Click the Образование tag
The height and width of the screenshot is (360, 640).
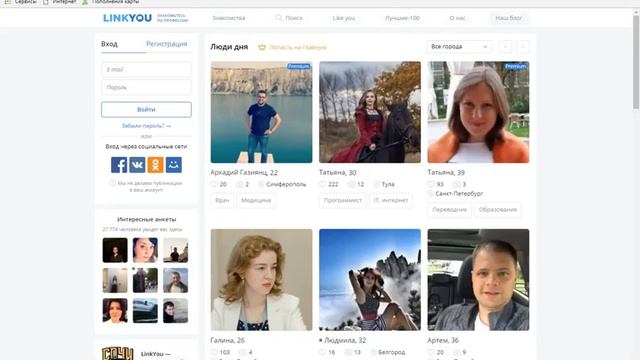click(x=498, y=210)
